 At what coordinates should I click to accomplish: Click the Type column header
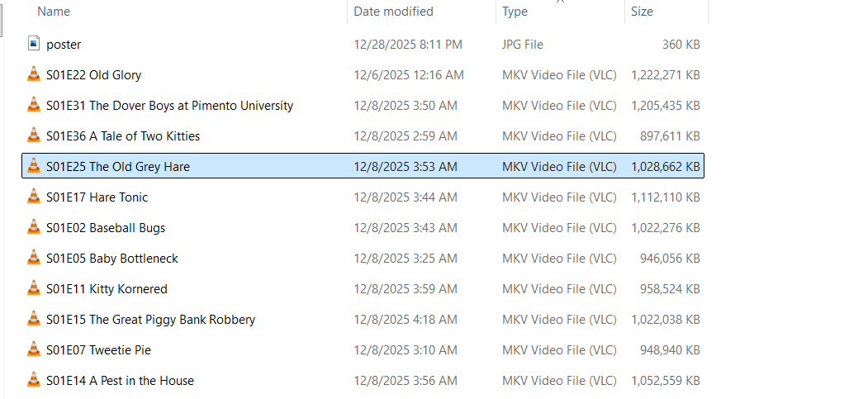point(515,12)
